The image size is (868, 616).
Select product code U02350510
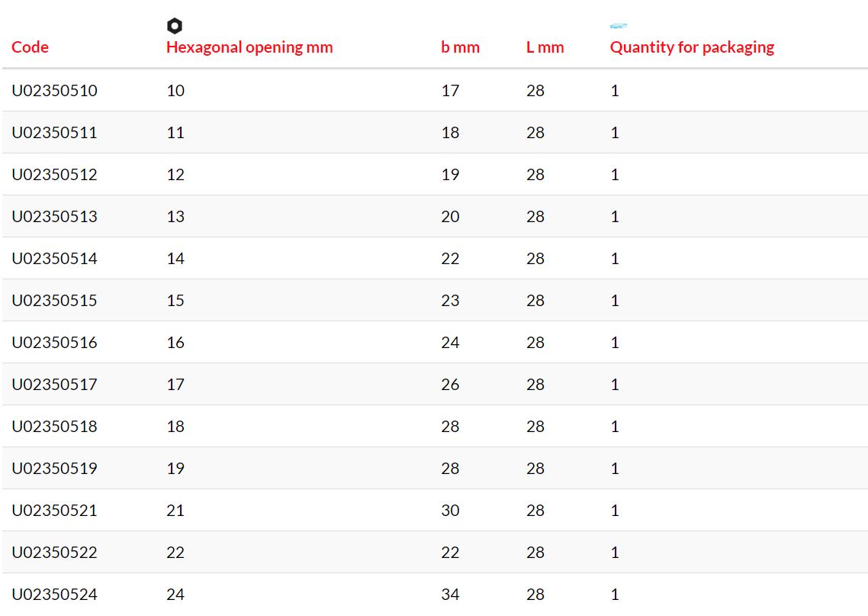(54, 90)
